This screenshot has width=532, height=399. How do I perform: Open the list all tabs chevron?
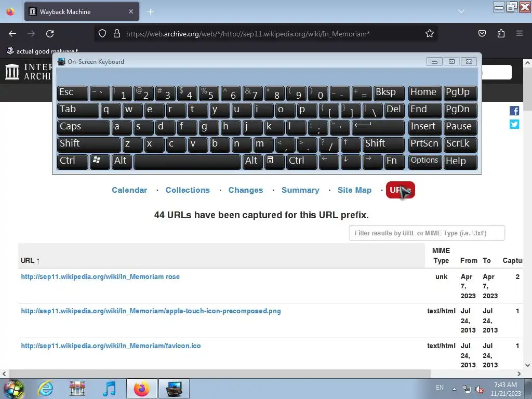pyautogui.click(x=461, y=11)
